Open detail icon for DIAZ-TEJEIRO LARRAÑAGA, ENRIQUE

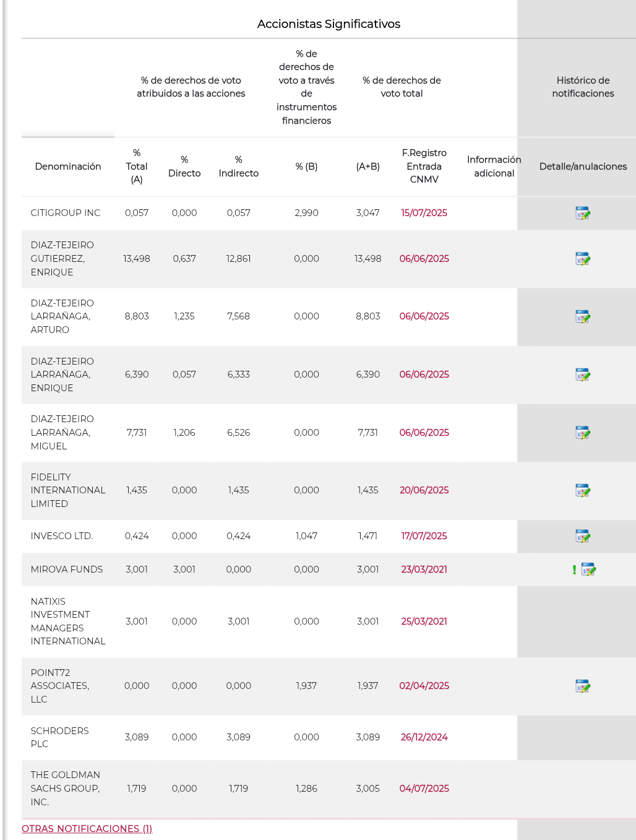coord(583,375)
